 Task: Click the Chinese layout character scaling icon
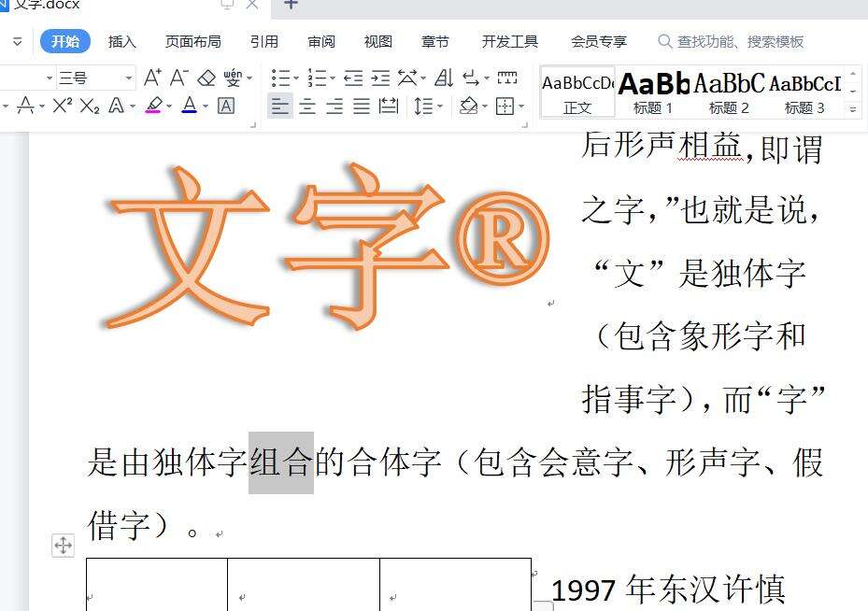[407, 78]
